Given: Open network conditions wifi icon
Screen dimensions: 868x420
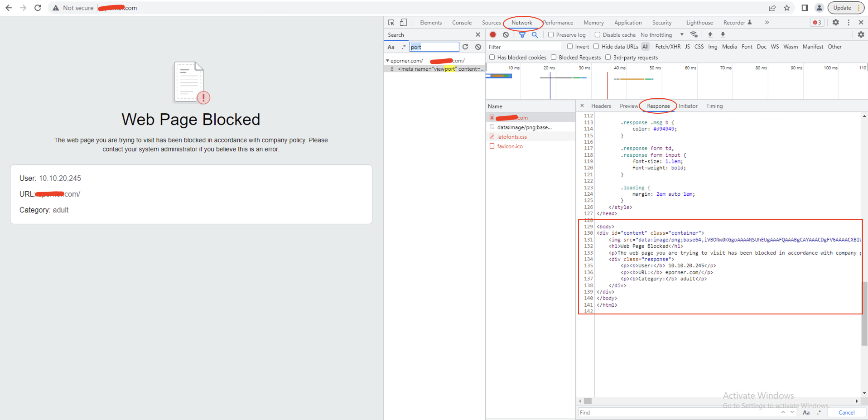Looking at the screenshot, I should [694, 34].
